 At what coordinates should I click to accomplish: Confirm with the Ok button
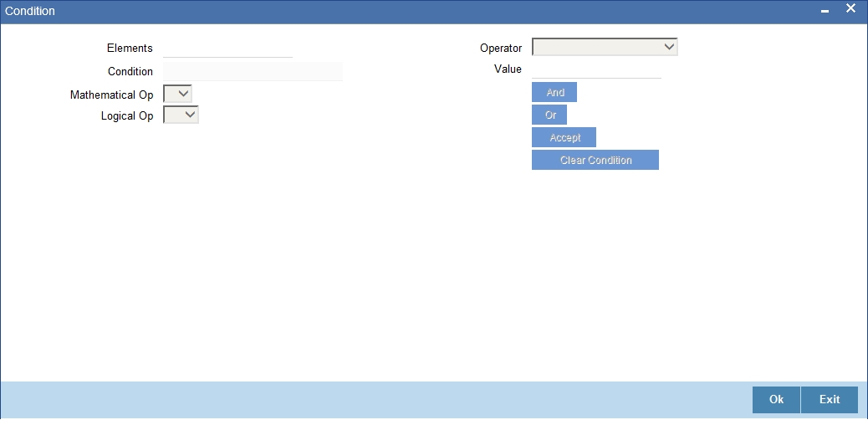point(776,400)
